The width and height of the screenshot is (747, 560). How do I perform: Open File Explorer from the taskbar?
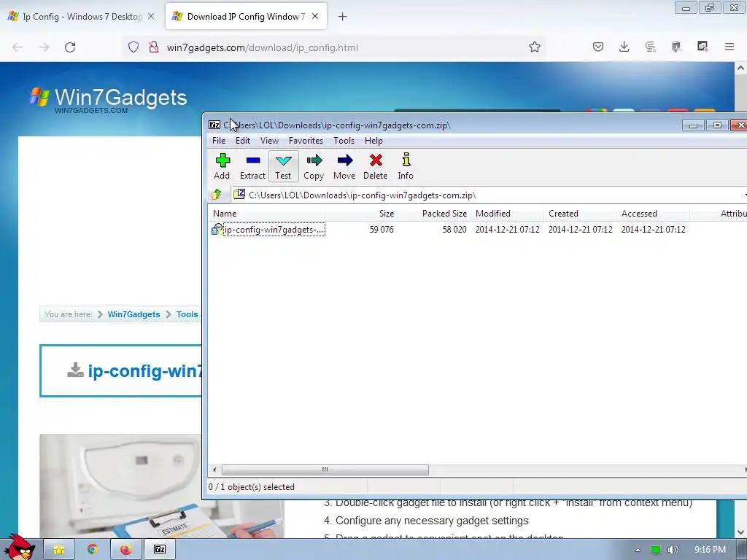(59, 550)
